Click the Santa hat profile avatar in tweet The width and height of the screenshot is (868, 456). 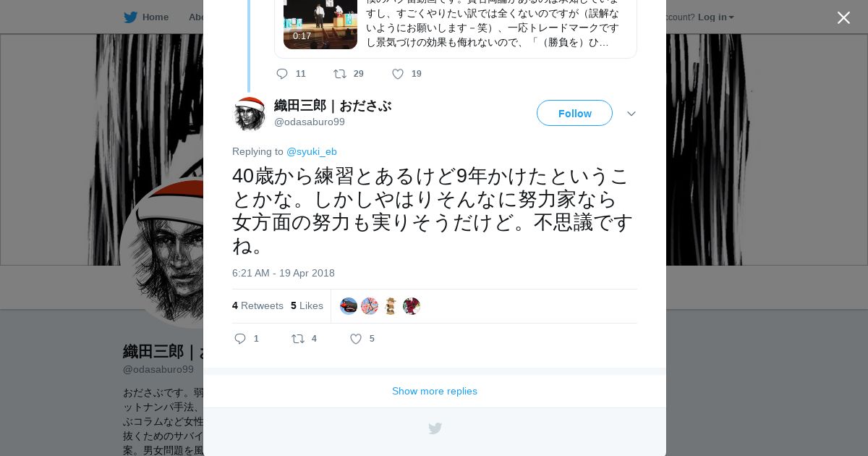tap(250, 114)
